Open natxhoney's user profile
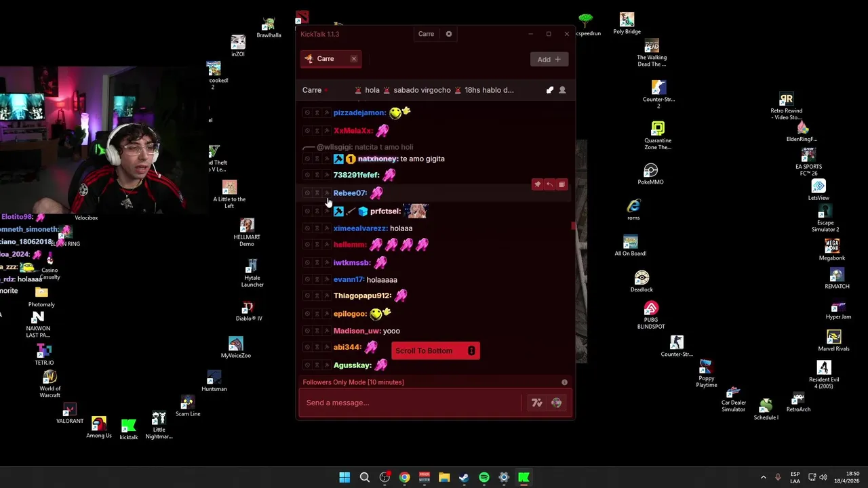868x488 pixels. (377, 159)
